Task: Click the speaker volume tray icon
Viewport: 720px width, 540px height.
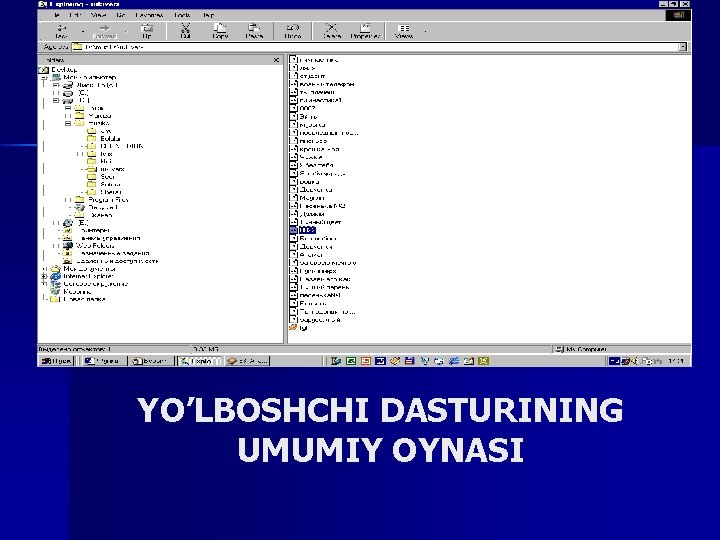Action: 634,361
